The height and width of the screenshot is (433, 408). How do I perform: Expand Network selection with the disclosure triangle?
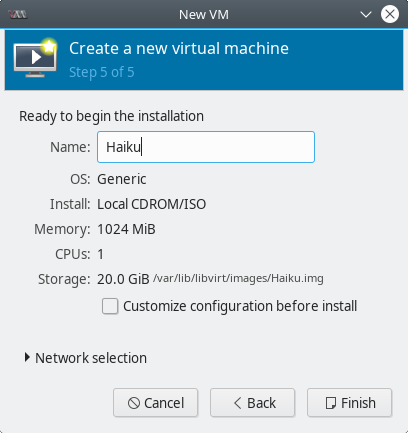click(x=27, y=358)
